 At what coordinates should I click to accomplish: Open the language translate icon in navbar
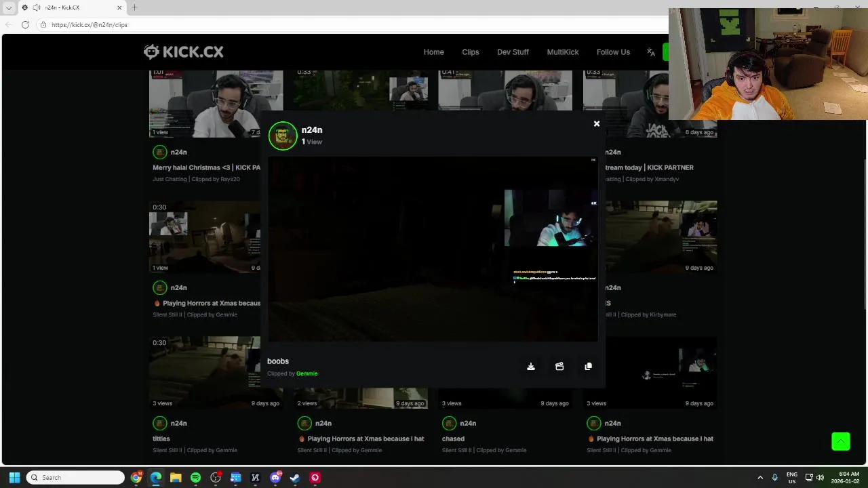pos(651,52)
